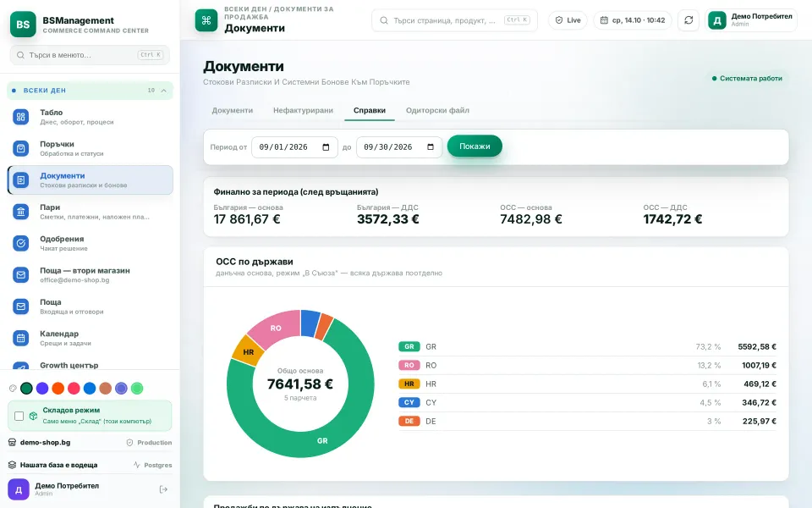Click the GR legend row with 5592,58 €
Image resolution: width=812 pixels, height=508 pixels.
pyautogui.click(x=587, y=347)
